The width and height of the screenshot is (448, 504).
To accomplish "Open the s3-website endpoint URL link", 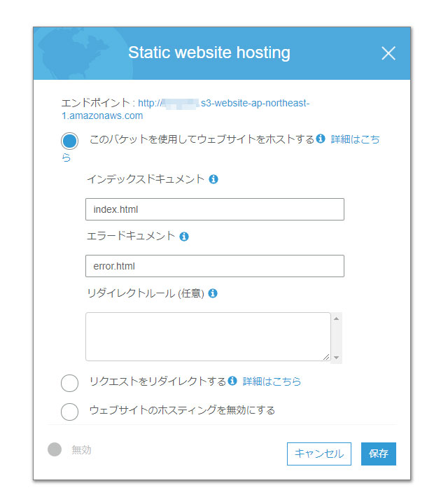I will (x=185, y=109).
